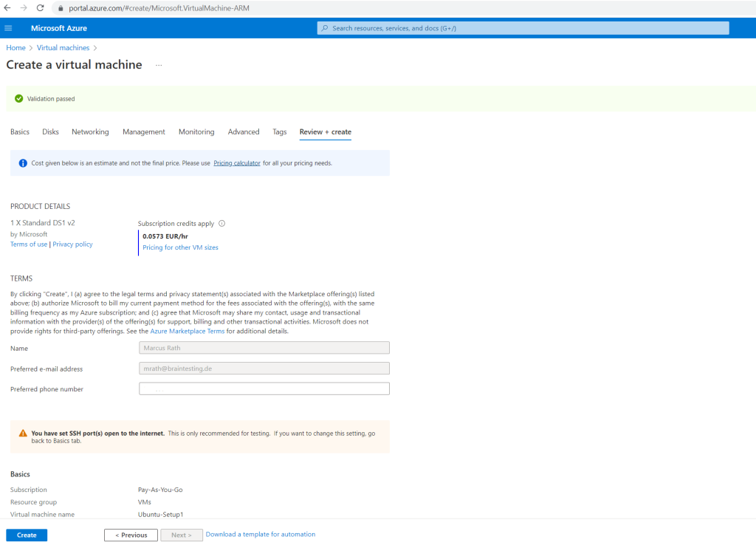Open the Azure Marketplace Terms link
Image resolution: width=756 pixels, height=548 pixels.
coord(187,331)
